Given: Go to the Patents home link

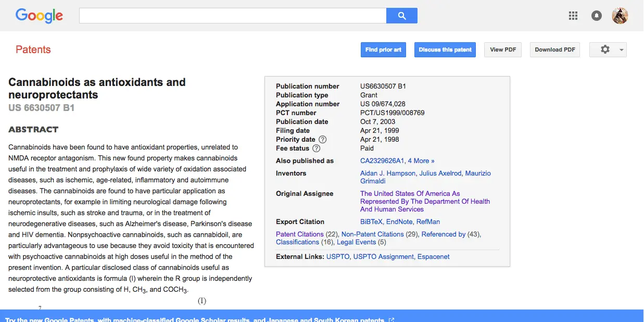Looking at the screenshot, I should click(33, 49).
